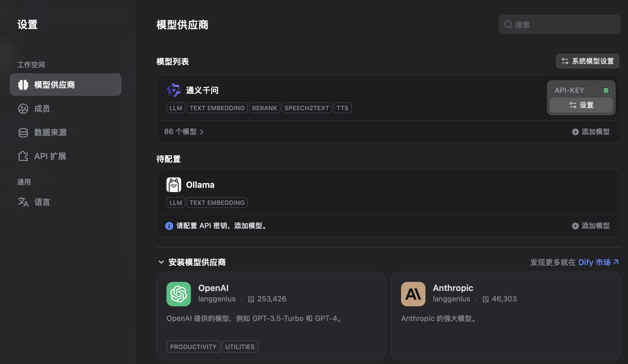Image resolution: width=628 pixels, height=364 pixels.
Task: Click the Tongyi Qianwen provider logo icon
Action: point(174,90)
